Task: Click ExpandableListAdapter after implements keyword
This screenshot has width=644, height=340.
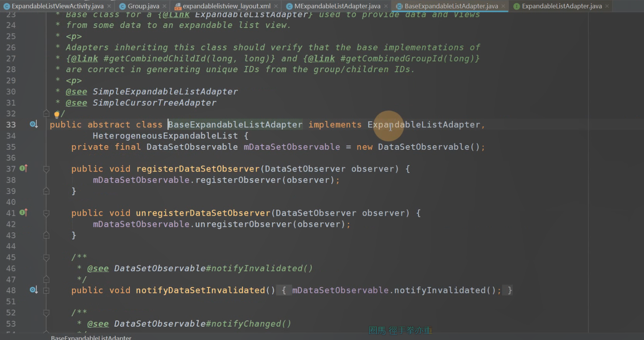Action: coord(424,124)
